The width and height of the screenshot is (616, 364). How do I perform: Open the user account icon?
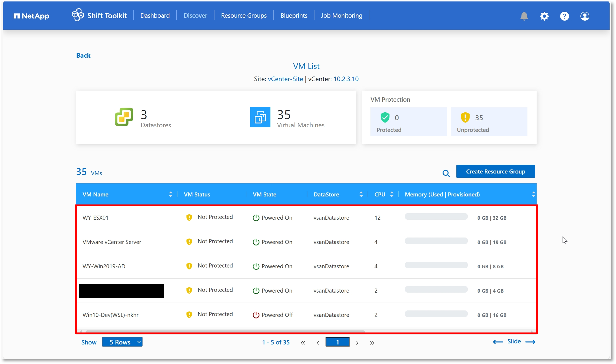click(x=585, y=16)
